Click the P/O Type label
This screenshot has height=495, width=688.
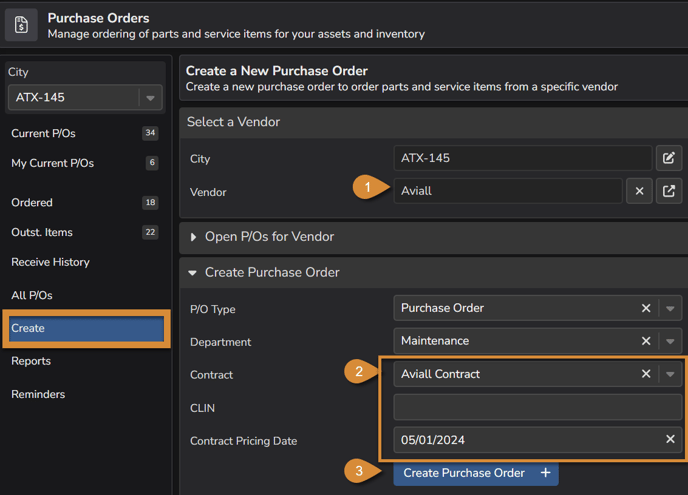[212, 309]
